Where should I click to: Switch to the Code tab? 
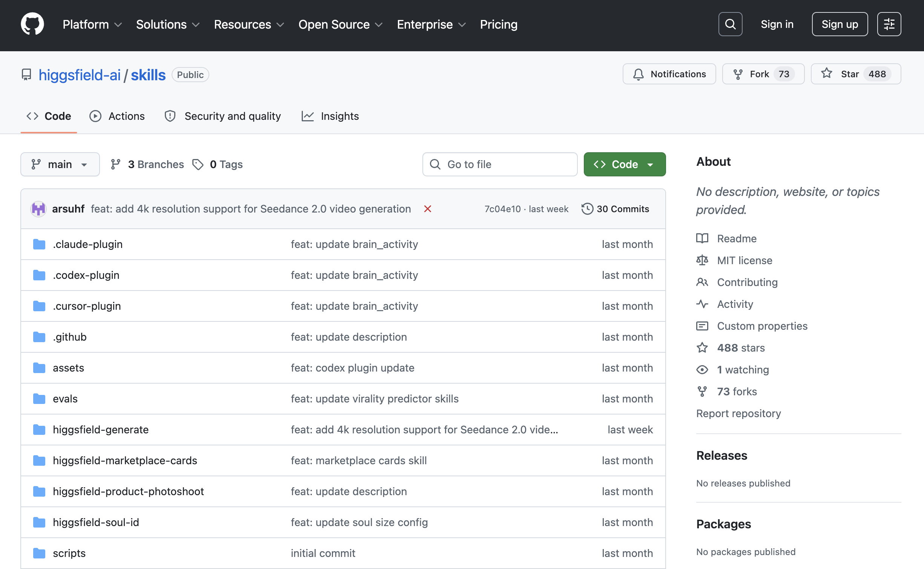49,116
